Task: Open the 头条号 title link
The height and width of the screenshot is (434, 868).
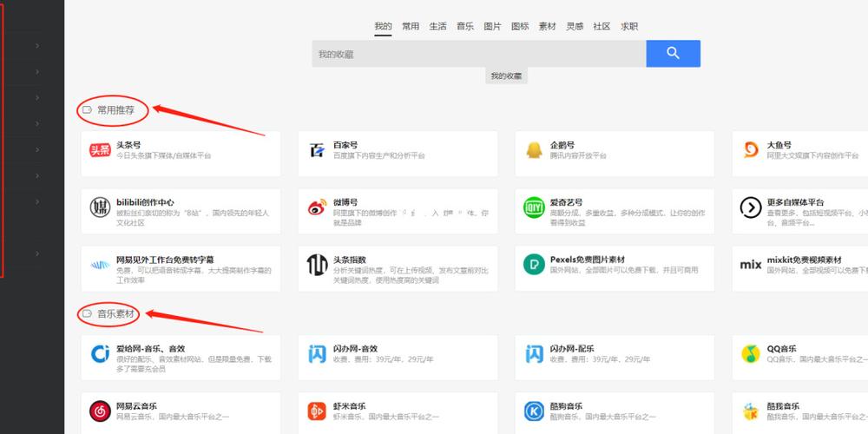Action: click(128, 145)
